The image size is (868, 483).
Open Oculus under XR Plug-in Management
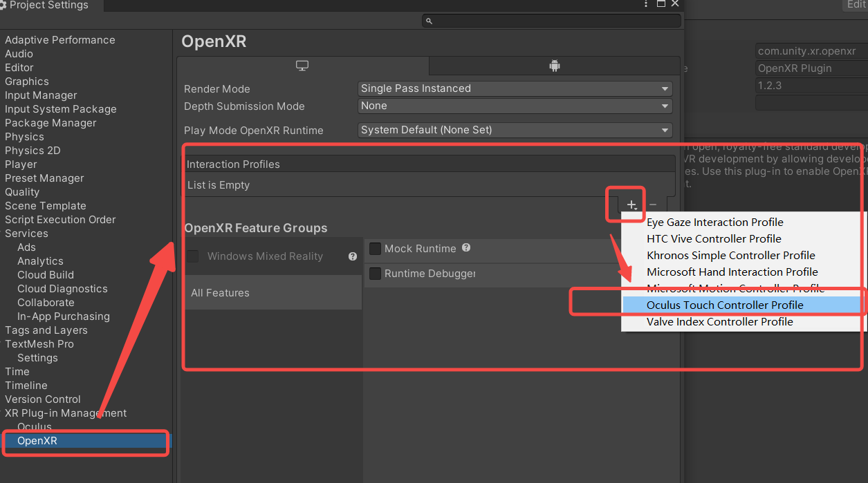[35, 427]
